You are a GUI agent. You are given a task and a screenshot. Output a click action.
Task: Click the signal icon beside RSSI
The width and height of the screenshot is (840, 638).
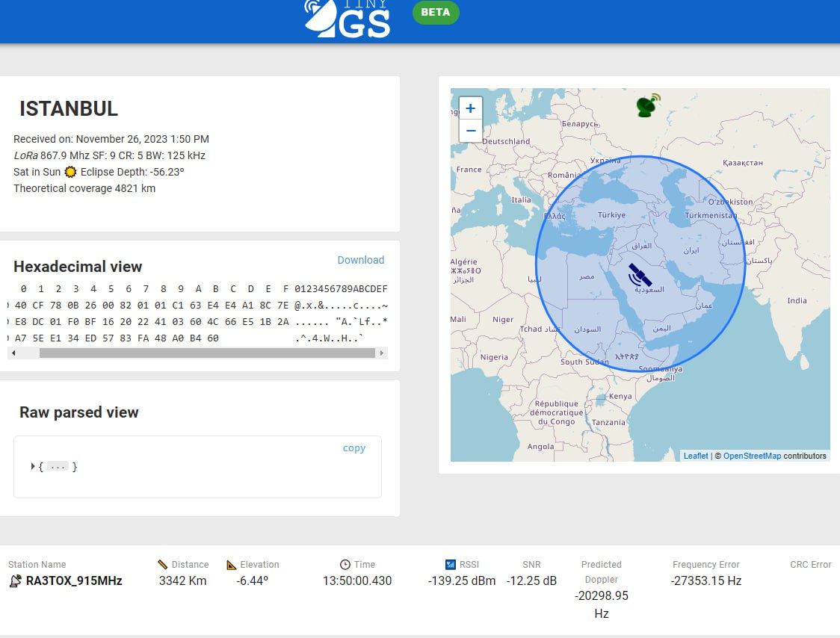click(x=450, y=565)
